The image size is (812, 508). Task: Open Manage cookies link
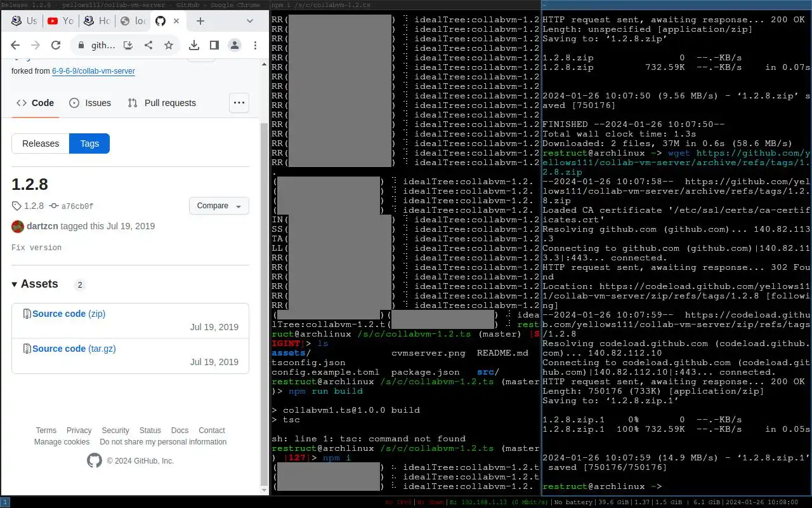point(62,442)
